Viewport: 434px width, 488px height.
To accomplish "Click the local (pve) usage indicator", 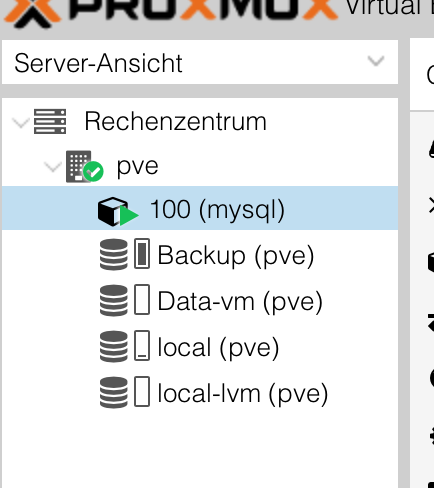I will point(142,345).
